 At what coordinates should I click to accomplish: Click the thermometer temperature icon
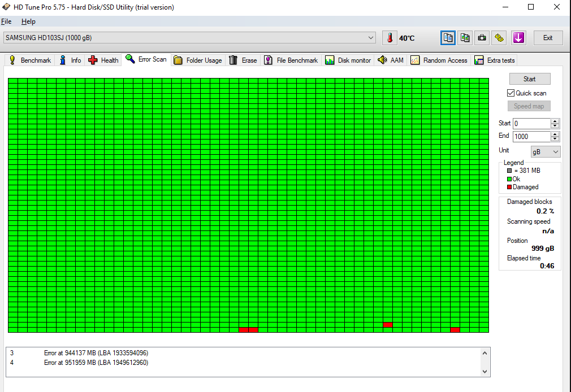click(390, 38)
